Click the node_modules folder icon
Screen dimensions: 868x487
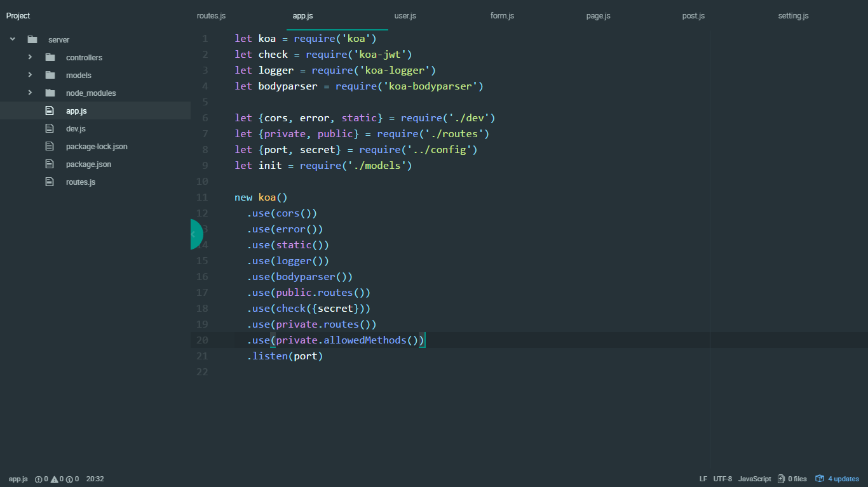point(50,93)
